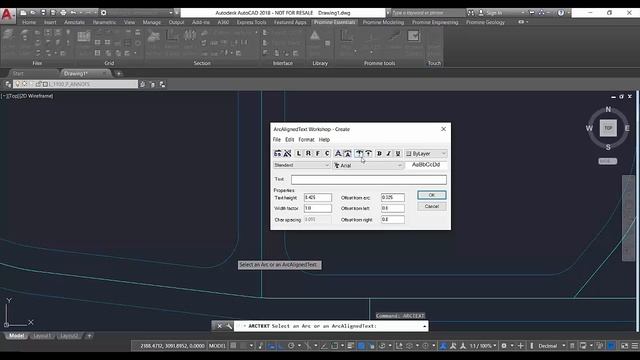Image resolution: width=640 pixels, height=360 pixels.
Task: Open the AutoCAD application menu logo
Action: (8, 15)
